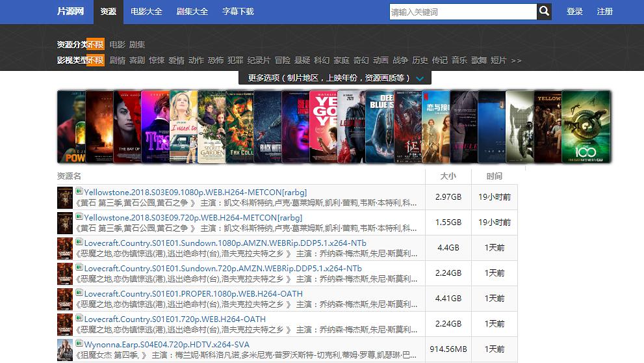Screen dimensions: 644x363
Task: Open the 资源 tab
Action: coord(109,12)
